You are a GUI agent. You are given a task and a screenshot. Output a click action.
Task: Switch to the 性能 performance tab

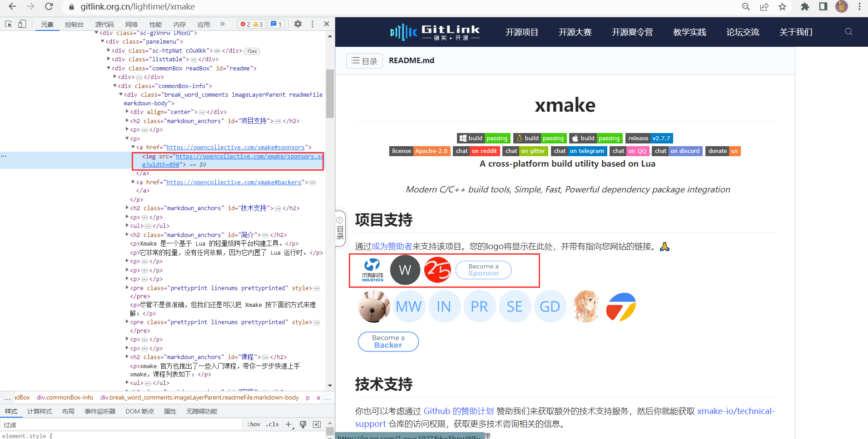(x=156, y=25)
